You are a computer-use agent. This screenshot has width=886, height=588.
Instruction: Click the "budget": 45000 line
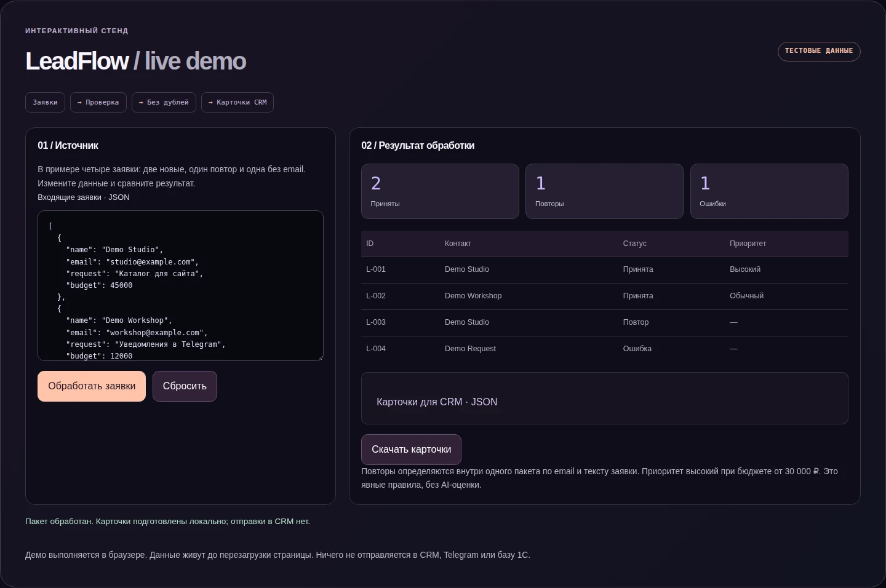(x=99, y=285)
